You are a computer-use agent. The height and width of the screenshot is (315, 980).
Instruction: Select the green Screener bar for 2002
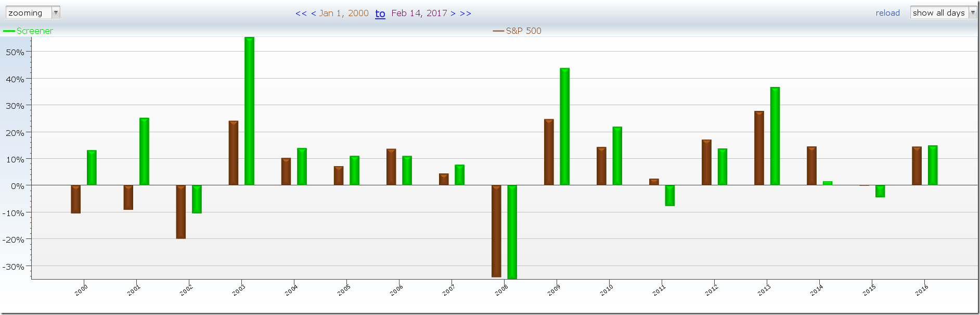coord(197,199)
